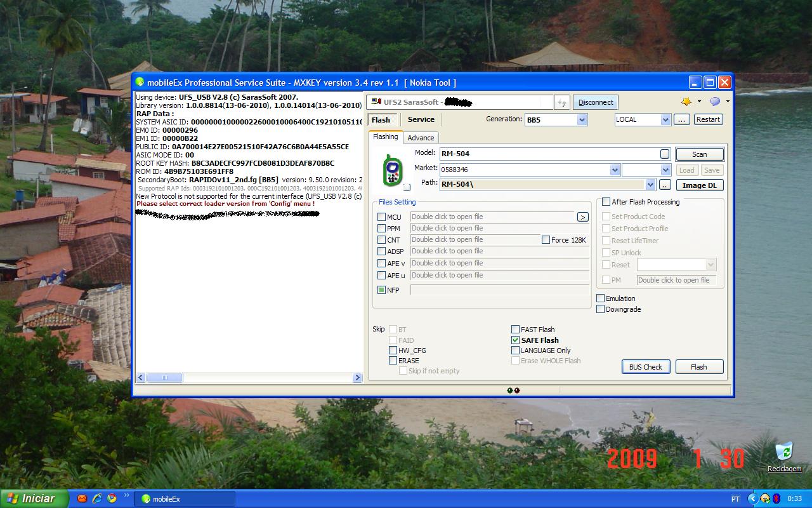Viewport: 812px width, 508px height.
Task: Click the yellow face tray icon
Action: pyautogui.click(x=766, y=498)
